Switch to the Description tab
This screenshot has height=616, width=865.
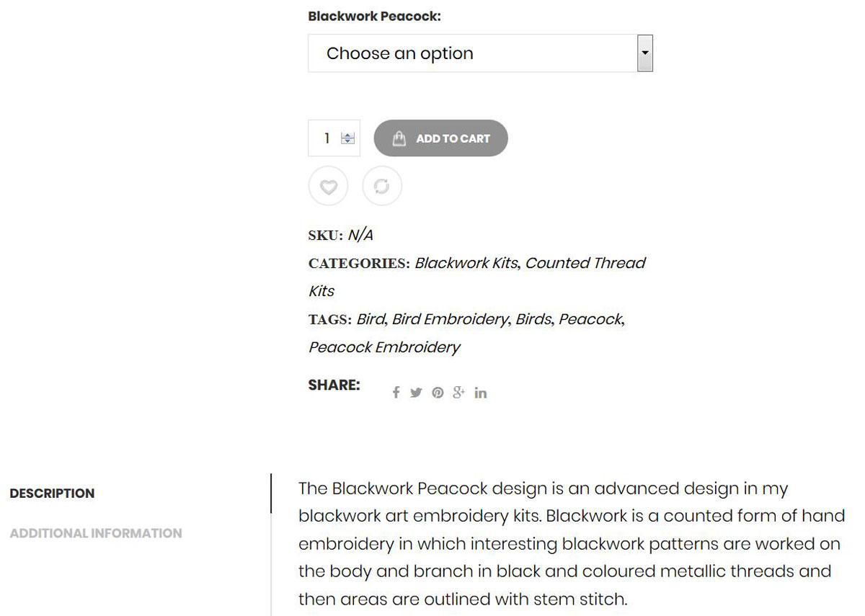point(52,494)
